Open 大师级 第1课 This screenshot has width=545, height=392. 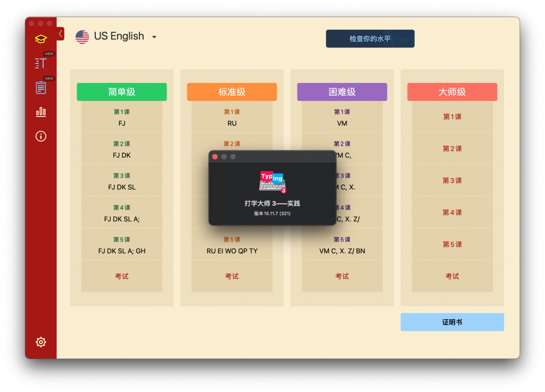(x=452, y=117)
